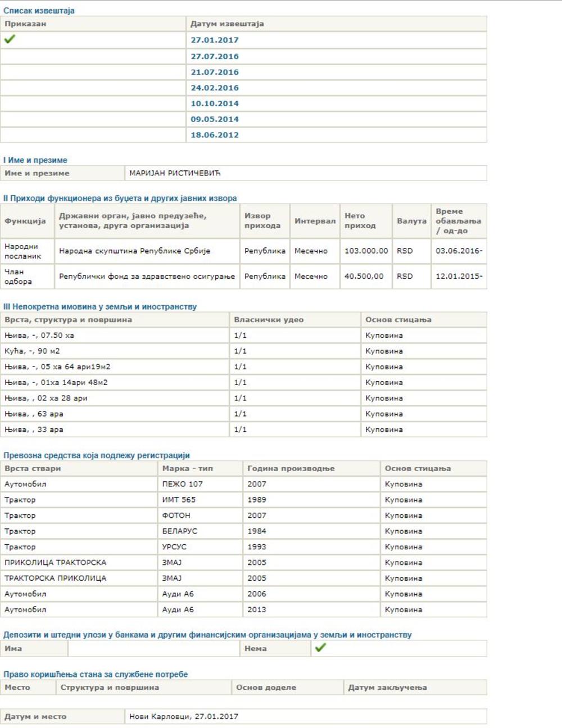Click the Година производње column header
The width and height of the screenshot is (562, 728).
pyautogui.click(x=291, y=468)
